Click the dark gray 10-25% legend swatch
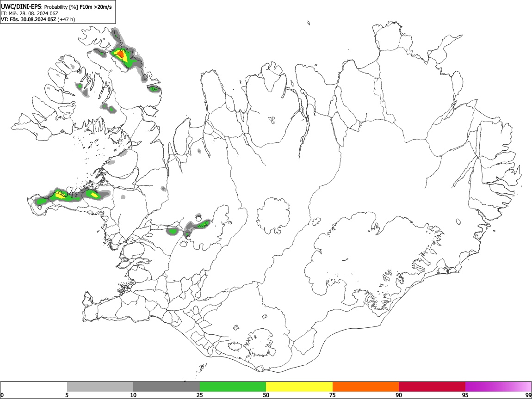 [x=167, y=387]
